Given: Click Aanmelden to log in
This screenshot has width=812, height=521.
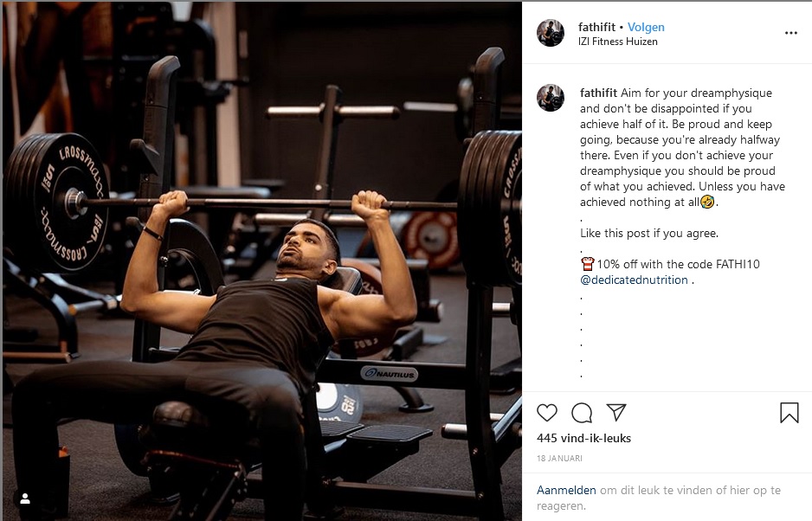Looking at the screenshot, I should pos(566,490).
